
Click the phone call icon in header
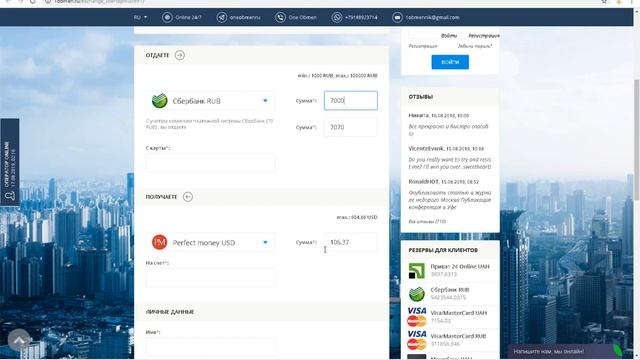click(280, 18)
